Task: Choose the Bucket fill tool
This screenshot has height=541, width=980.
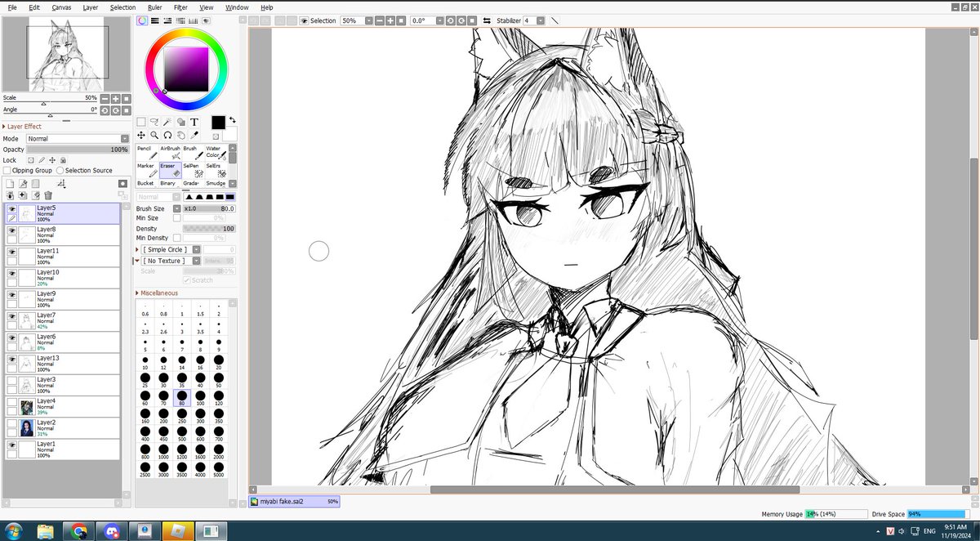Action: [145, 183]
